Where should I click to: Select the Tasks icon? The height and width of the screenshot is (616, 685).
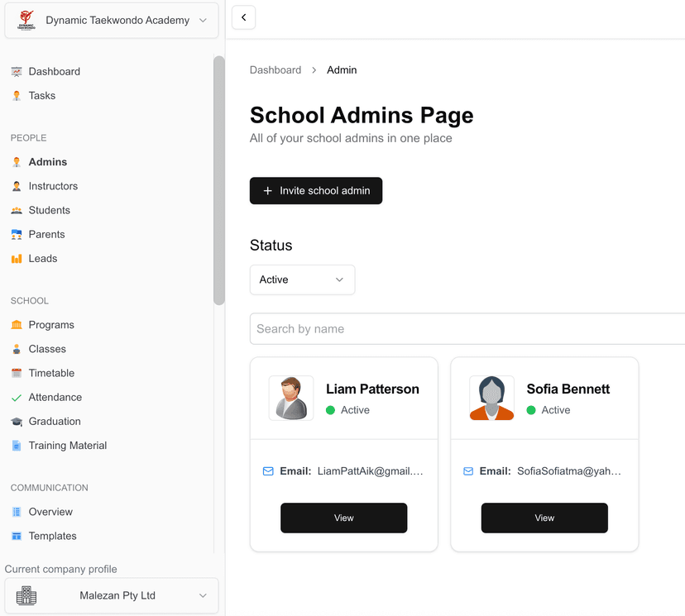tap(16, 95)
